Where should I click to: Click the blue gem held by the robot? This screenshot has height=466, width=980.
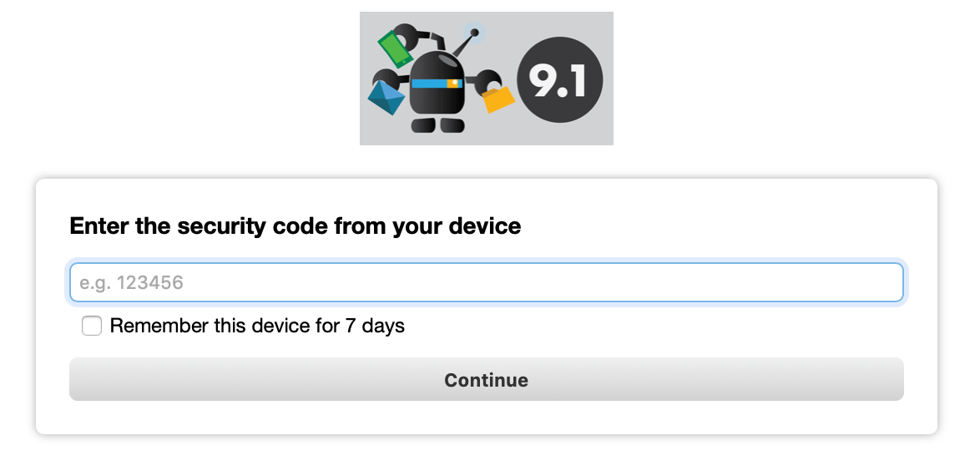(386, 99)
